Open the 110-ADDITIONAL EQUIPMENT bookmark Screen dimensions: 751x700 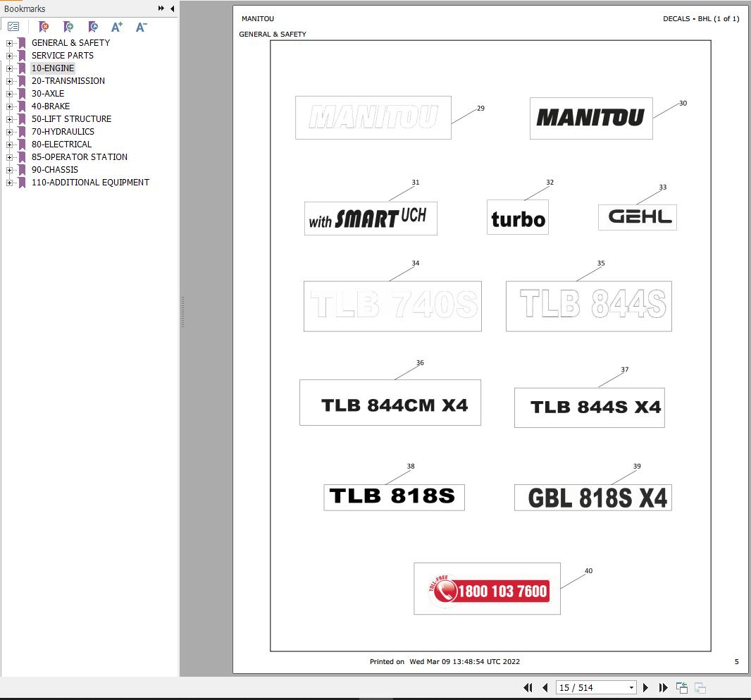(90, 182)
